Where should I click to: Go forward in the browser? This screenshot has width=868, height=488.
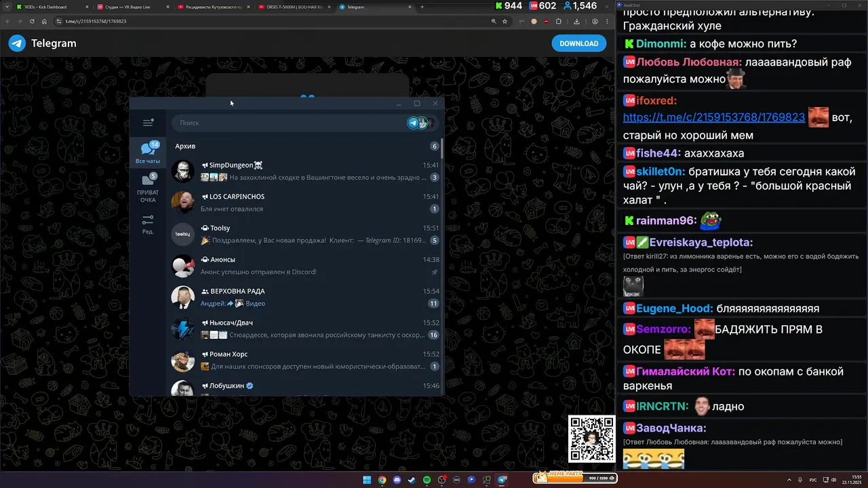pos(20,21)
